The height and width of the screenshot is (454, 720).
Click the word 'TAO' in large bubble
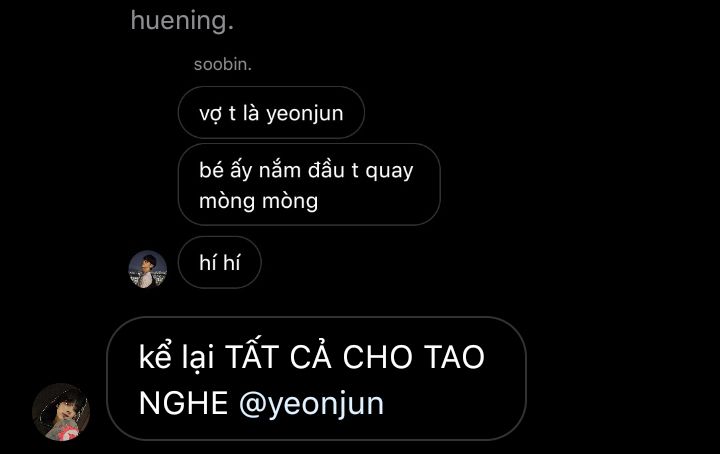click(454, 357)
